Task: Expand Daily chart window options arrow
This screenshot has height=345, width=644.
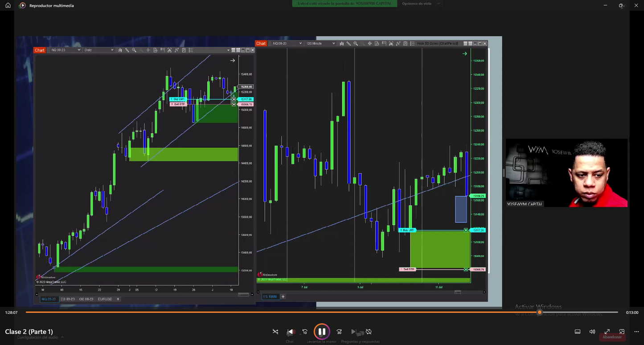Action: coord(228,50)
